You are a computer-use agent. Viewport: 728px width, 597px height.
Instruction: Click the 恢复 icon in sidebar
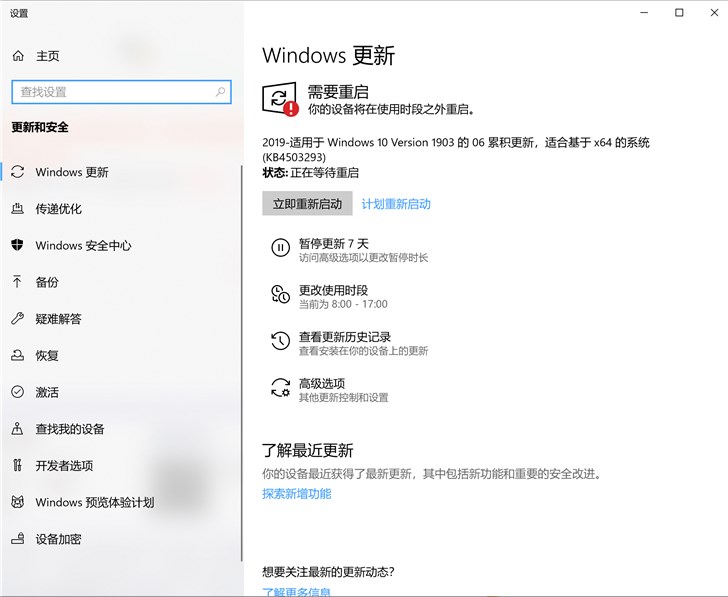pos(18,355)
